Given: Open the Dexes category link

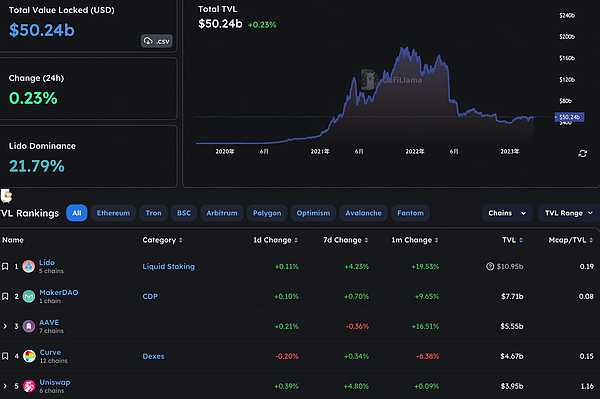Looking at the screenshot, I should point(153,356).
